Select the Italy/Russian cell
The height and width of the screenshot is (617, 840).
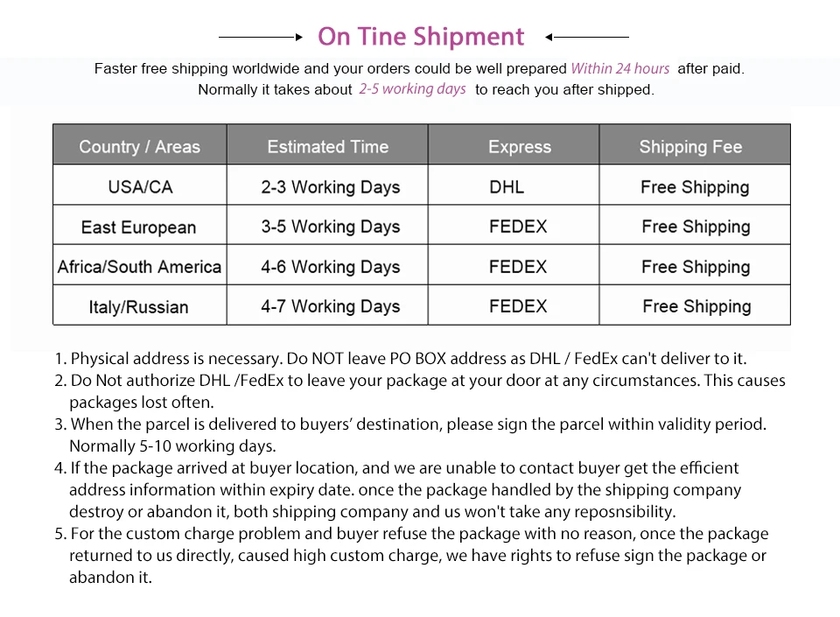click(140, 305)
